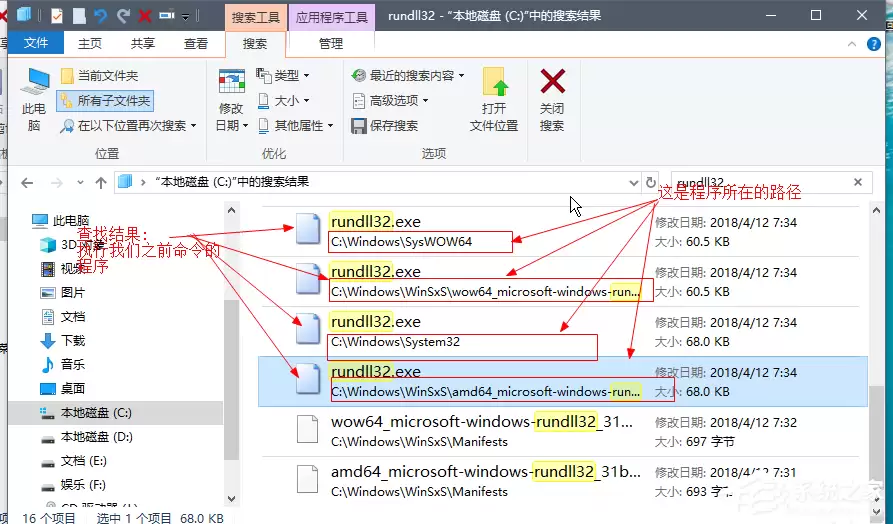The width and height of the screenshot is (893, 524).
Task: Click the Delete red X quick access icon
Action: 145,15
